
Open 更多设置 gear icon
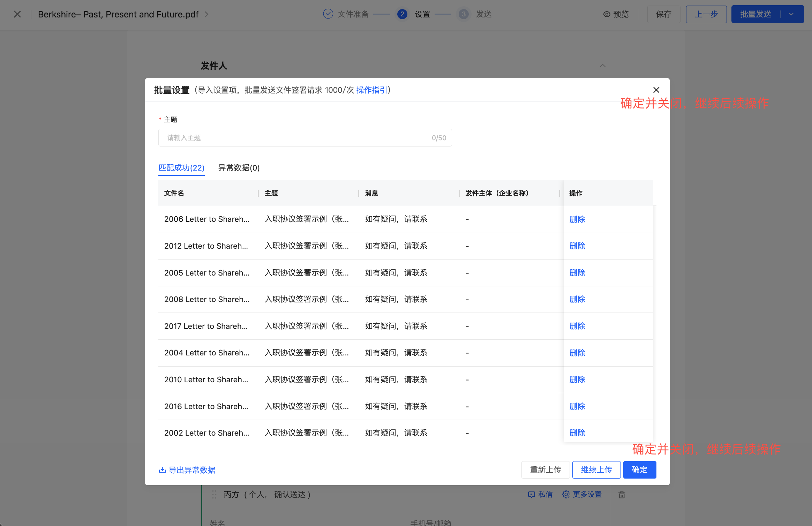566,494
